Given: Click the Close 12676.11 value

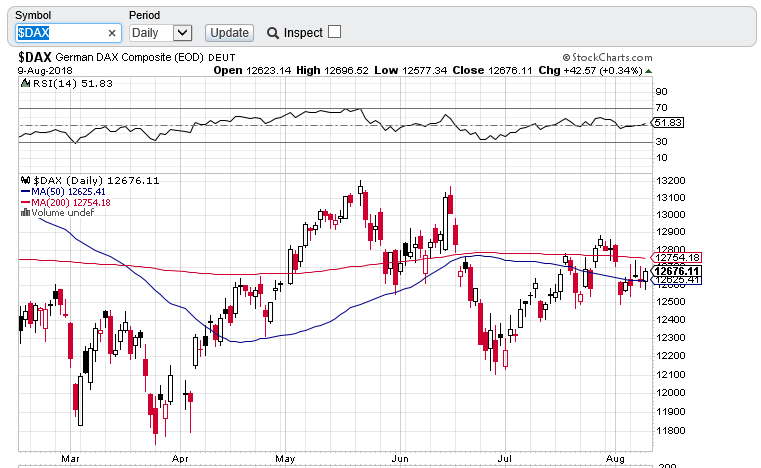Looking at the screenshot, I should pyautogui.click(x=492, y=70).
